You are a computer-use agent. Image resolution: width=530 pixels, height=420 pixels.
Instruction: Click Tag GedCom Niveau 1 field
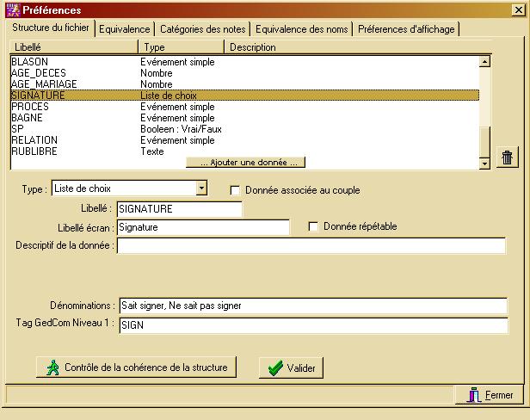pos(313,325)
